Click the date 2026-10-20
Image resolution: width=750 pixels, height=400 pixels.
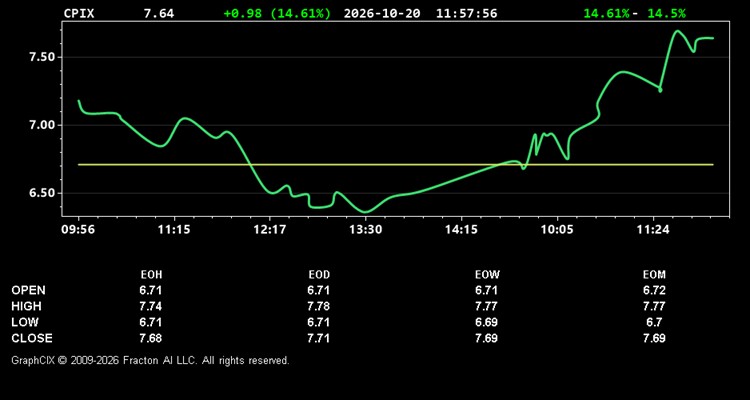382,13
